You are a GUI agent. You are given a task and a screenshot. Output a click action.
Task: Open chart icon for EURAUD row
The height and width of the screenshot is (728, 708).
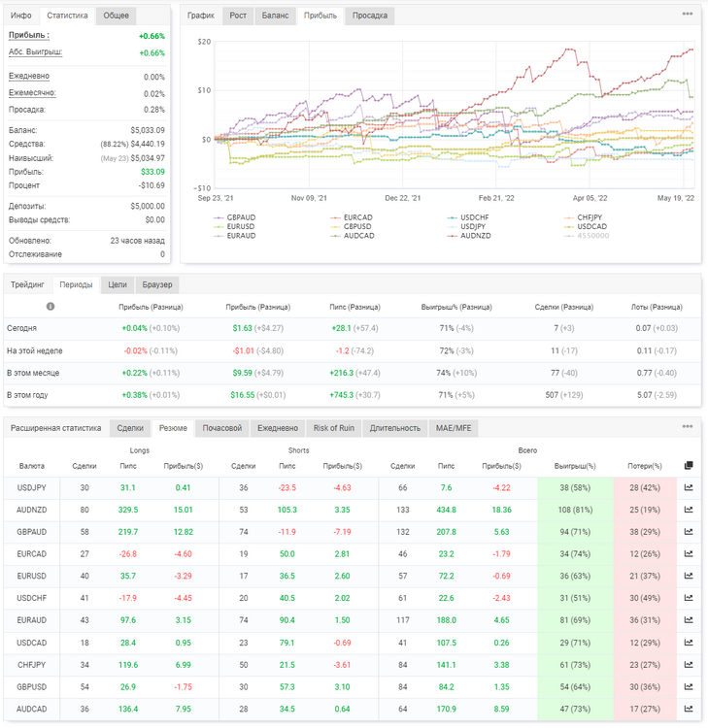(689, 620)
